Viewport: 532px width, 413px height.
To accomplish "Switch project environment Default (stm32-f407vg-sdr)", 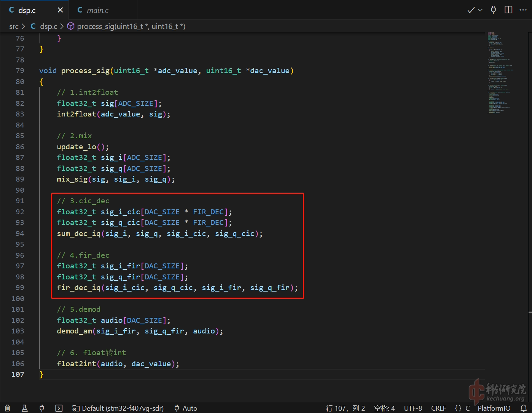I will pos(118,408).
